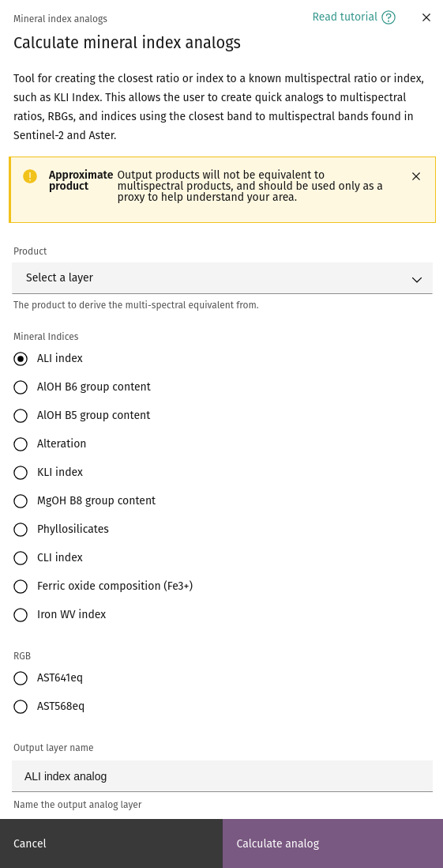Click the Product dropdown chevron arrow
443x868 pixels.
coord(417,280)
